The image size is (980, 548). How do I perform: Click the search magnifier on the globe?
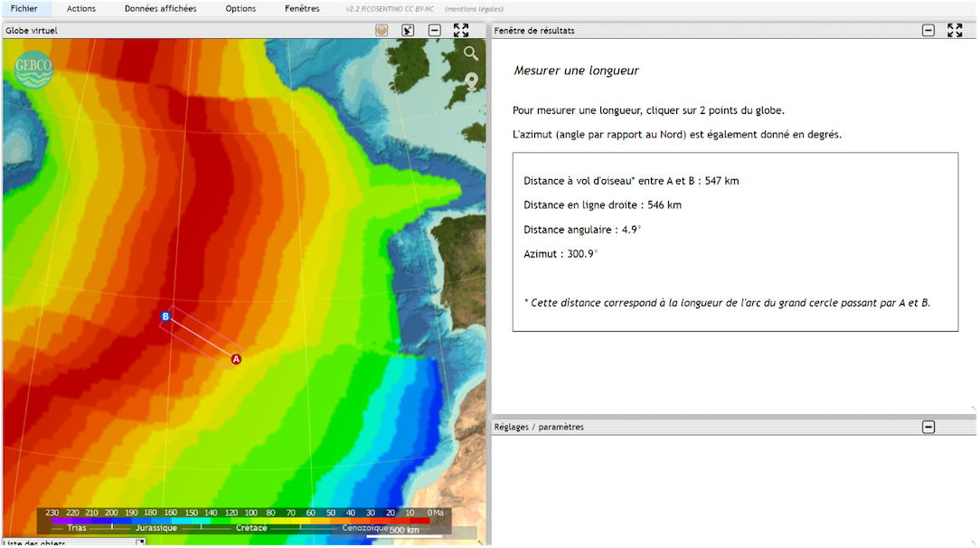(x=470, y=53)
